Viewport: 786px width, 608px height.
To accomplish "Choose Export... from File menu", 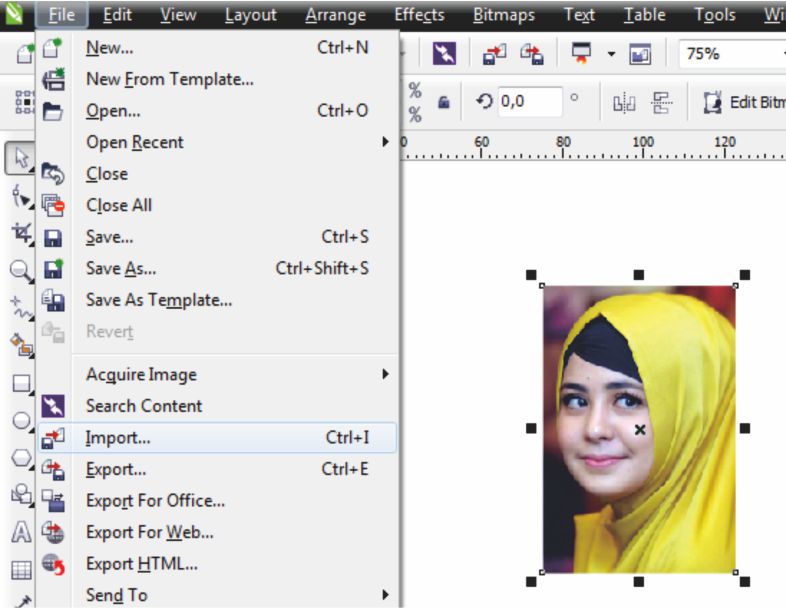I will click(x=217, y=469).
